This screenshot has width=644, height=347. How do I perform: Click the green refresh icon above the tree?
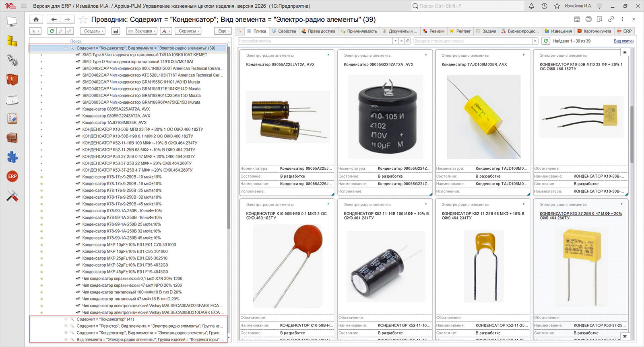pos(52,31)
